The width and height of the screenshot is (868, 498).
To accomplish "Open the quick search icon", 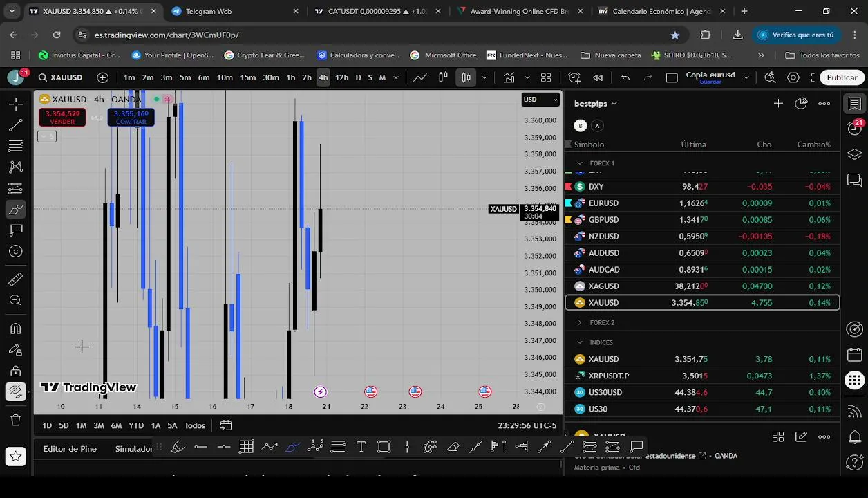I will [770, 77].
